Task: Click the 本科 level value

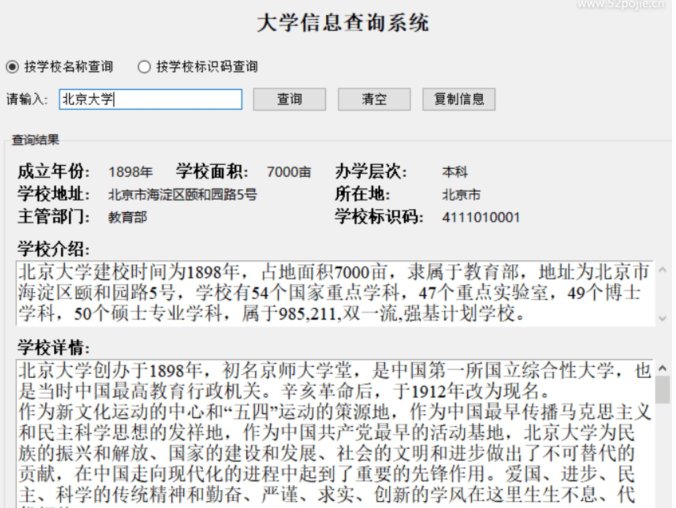Action: [x=455, y=172]
